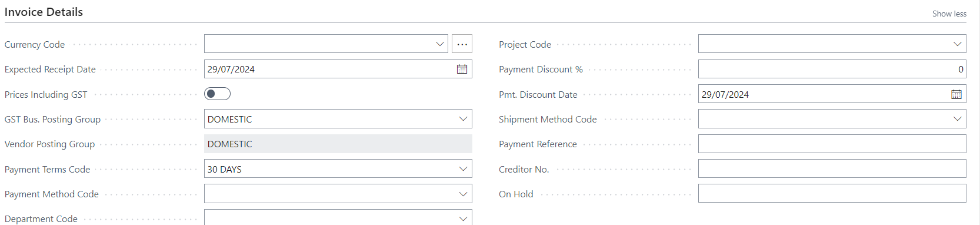Click the Pmt. Discount Date value field
This screenshot has width=980, height=225.
(x=824, y=94)
